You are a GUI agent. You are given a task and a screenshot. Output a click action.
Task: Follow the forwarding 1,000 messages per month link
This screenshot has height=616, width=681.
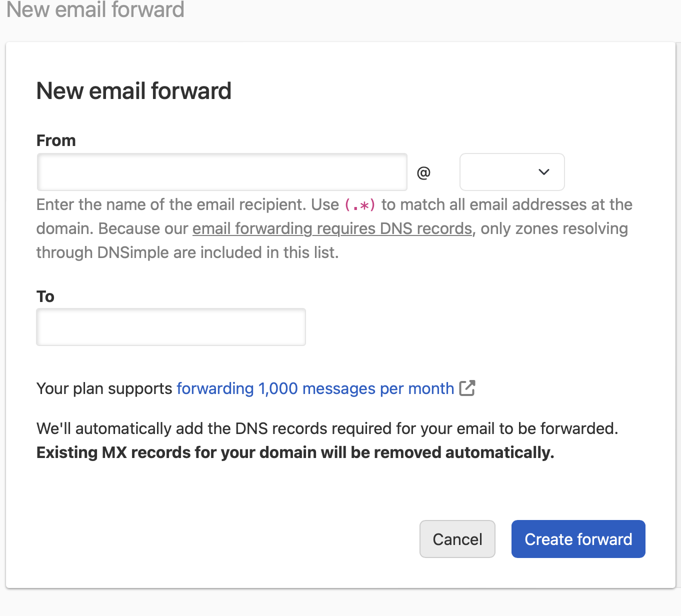314,388
